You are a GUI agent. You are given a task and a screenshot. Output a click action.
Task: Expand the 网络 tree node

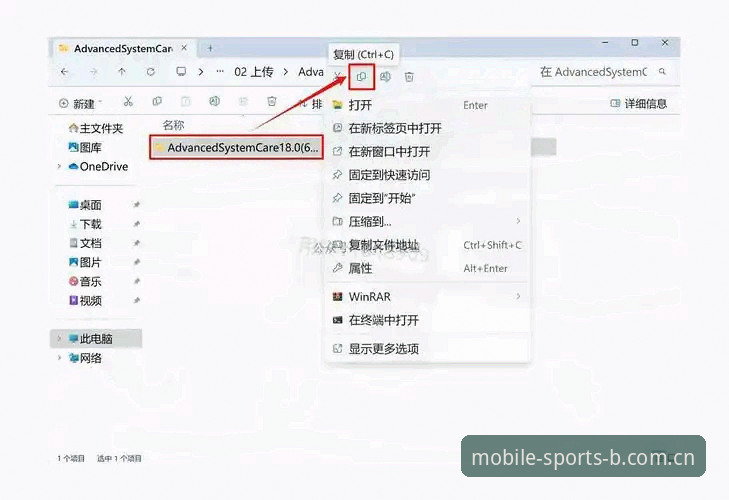coord(59,358)
